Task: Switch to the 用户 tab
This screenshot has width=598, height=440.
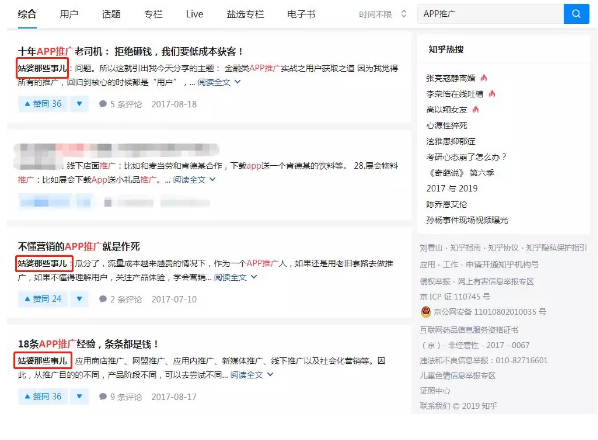Action: coord(69,14)
